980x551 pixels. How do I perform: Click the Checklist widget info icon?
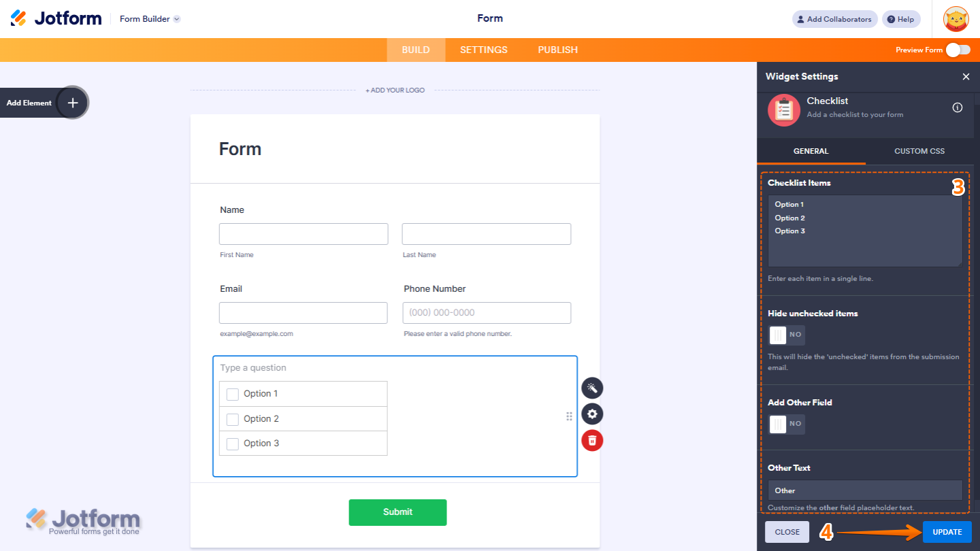coord(957,107)
